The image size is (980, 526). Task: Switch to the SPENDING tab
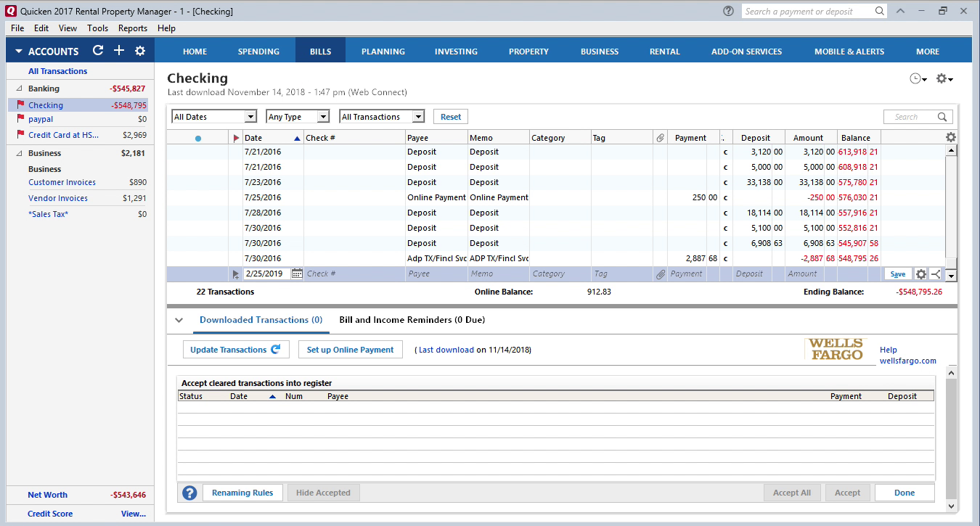[258, 52]
